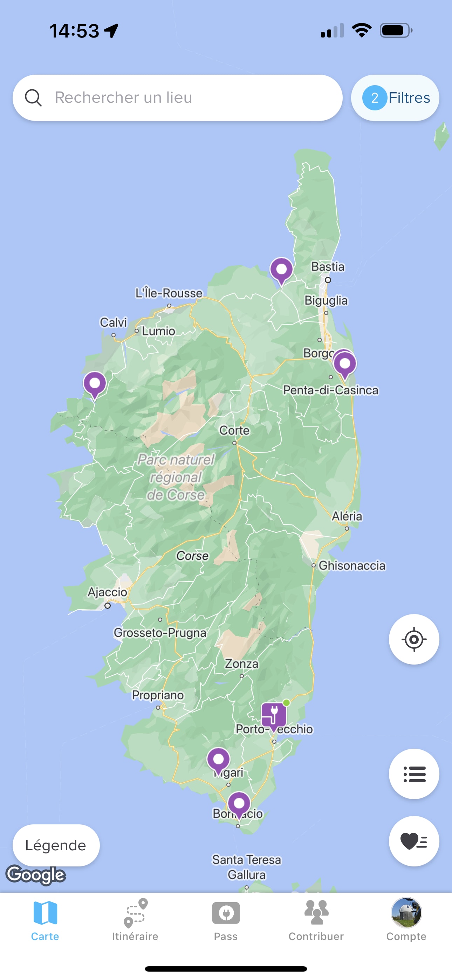Tap the Ajaccio city label

pos(107,592)
